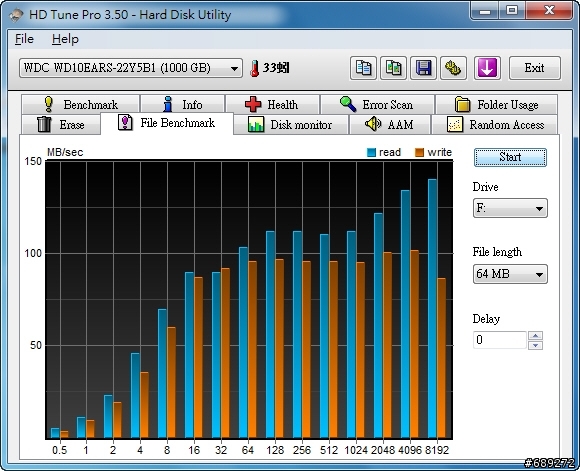Click the copy text to clipboard icon

tap(363, 68)
